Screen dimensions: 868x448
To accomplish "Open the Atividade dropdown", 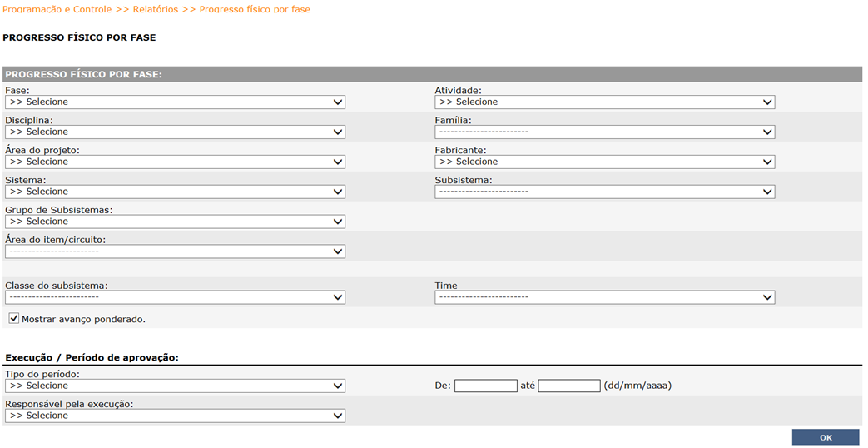I will tap(604, 102).
